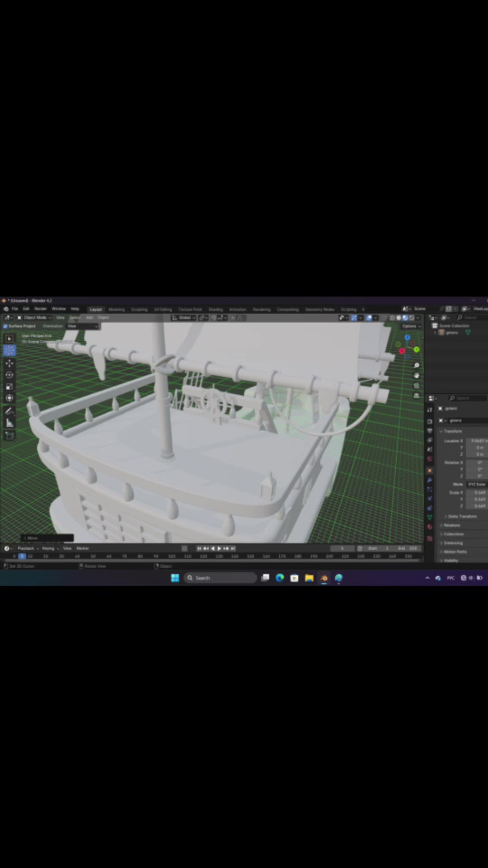488x868 pixels.
Task: Select the Annotate tool
Action: pyautogui.click(x=9, y=411)
